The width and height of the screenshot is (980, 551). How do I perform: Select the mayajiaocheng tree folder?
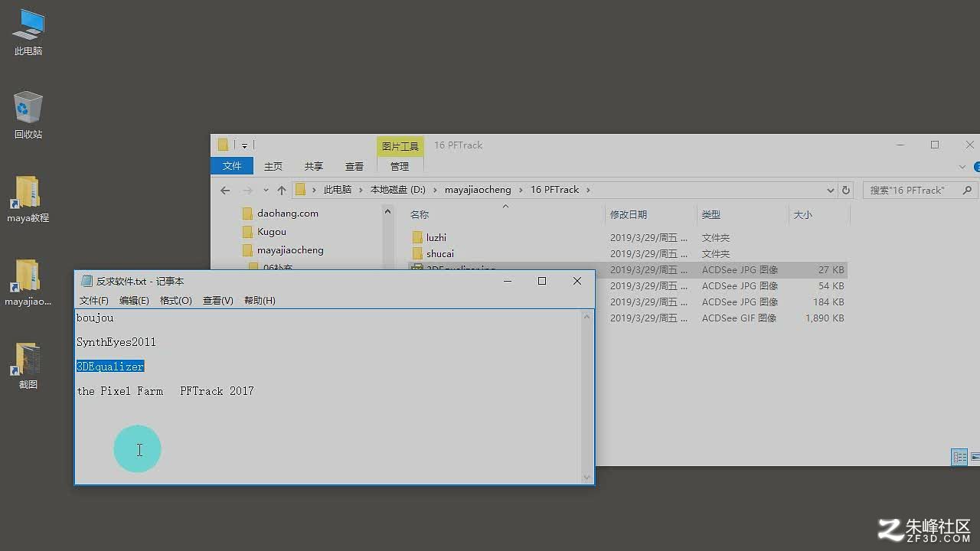[290, 249]
